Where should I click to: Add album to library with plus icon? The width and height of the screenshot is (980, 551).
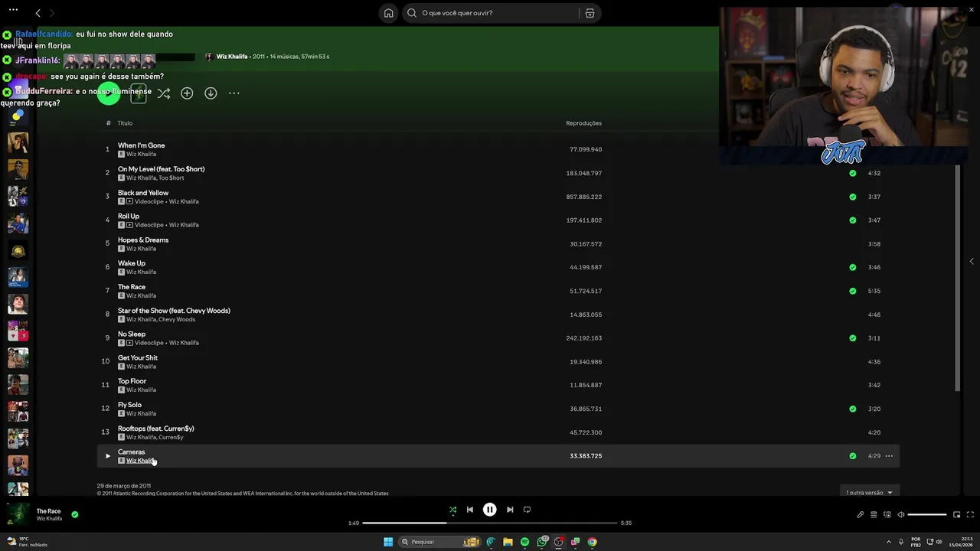[187, 93]
